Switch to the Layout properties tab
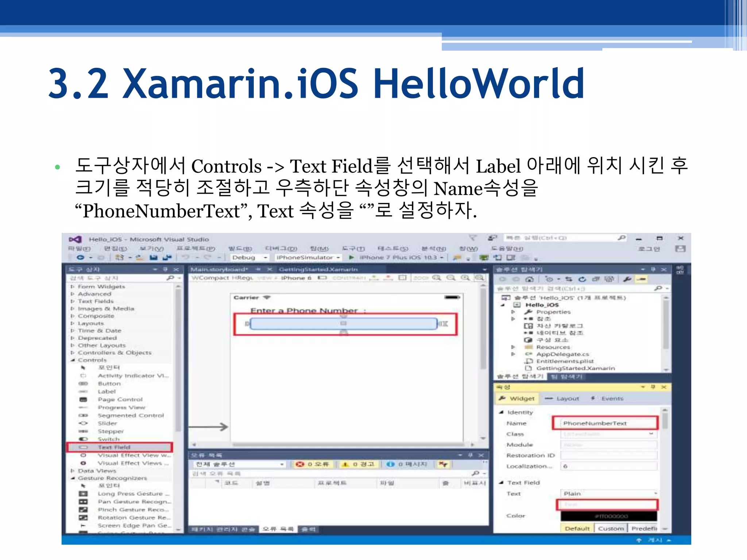 pyautogui.click(x=562, y=398)
